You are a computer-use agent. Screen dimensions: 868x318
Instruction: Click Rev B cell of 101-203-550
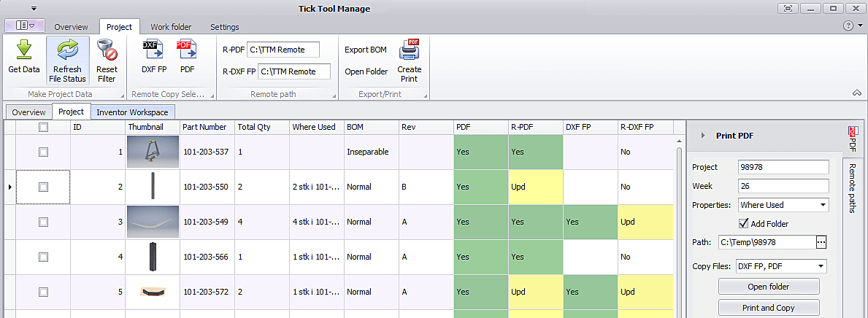pyautogui.click(x=426, y=187)
